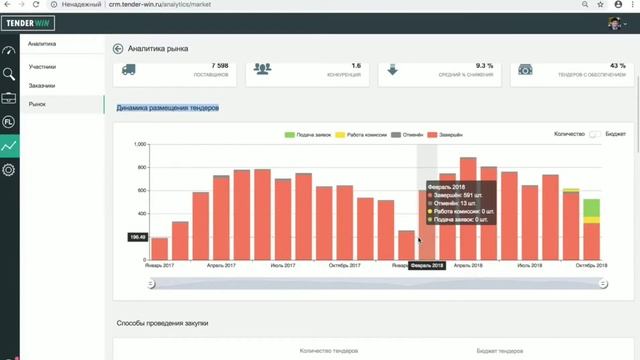Click the Количество тендеров column label
This screenshot has width=640, height=360.
(x=329, y=351)
